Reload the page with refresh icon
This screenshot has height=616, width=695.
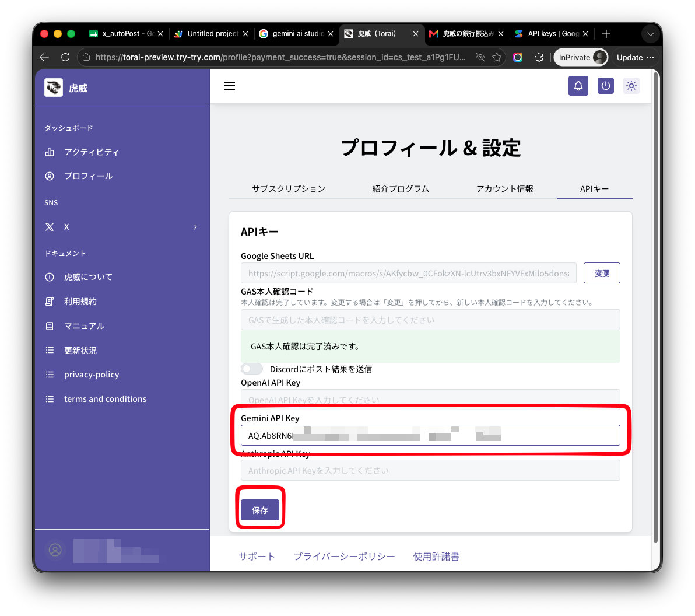pos(65,57)
